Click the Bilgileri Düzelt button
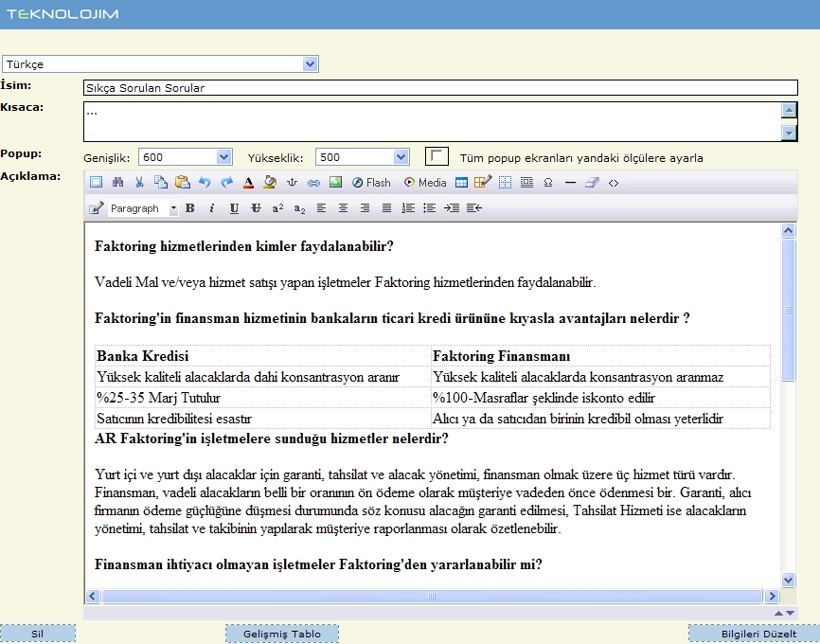This screenshot has width=820, height=644. coord(754,634)
